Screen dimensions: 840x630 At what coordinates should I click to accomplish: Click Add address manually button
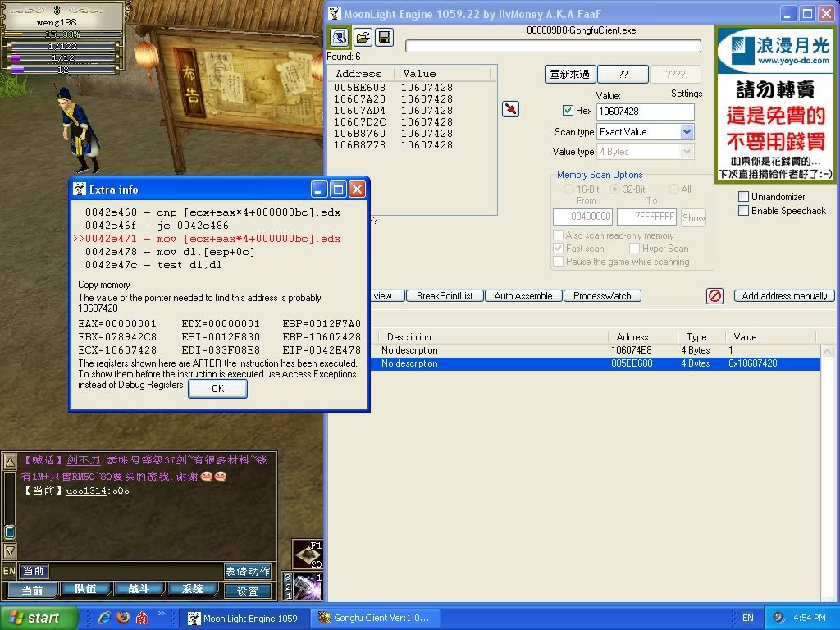[784, 296]
